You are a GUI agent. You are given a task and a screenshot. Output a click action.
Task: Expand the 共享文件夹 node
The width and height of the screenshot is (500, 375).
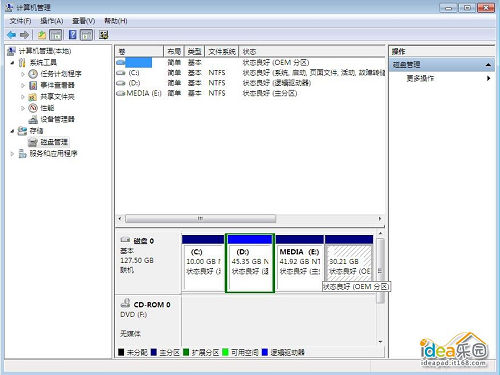[x=23, y=97]
